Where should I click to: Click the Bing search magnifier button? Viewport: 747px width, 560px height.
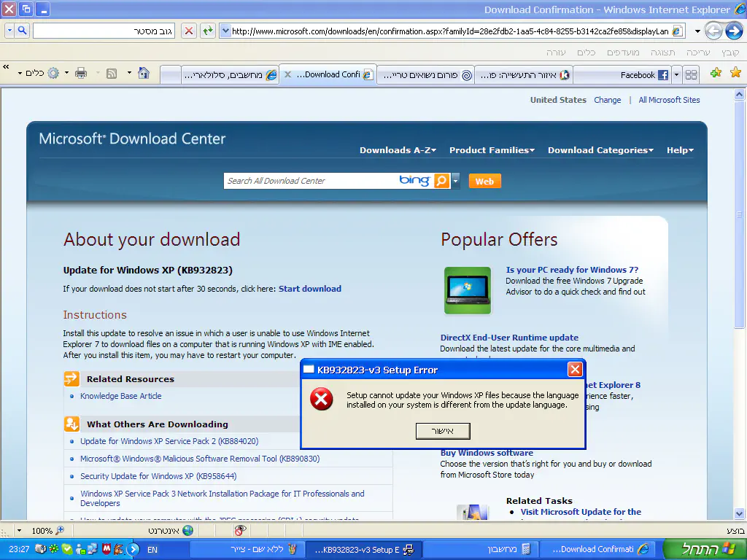coord(441,181)
